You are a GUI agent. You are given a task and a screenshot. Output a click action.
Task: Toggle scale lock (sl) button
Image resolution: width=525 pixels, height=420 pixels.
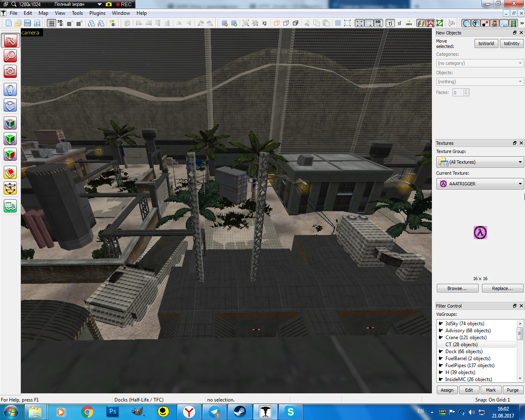[x=399, y=23]
